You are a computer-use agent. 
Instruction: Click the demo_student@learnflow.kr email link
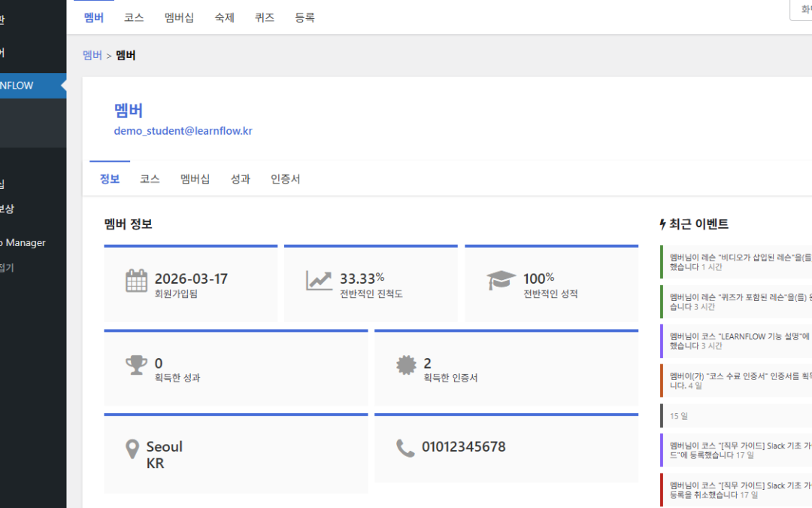183,131
